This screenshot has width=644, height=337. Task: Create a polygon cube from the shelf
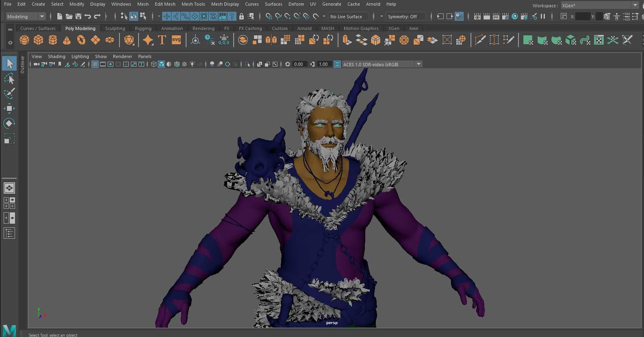click(39, 40)
